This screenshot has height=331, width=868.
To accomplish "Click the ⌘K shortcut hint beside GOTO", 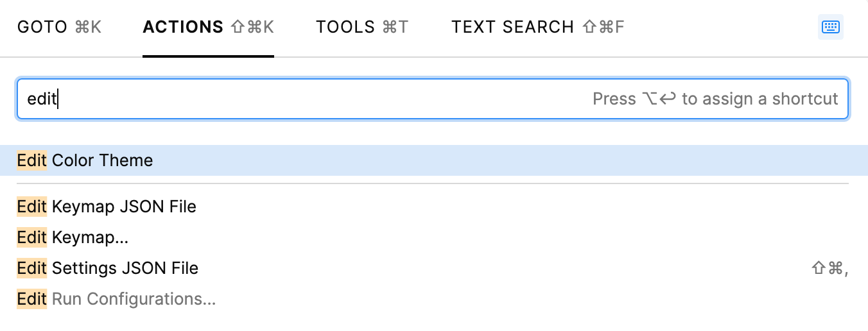I will coord(88,27).
